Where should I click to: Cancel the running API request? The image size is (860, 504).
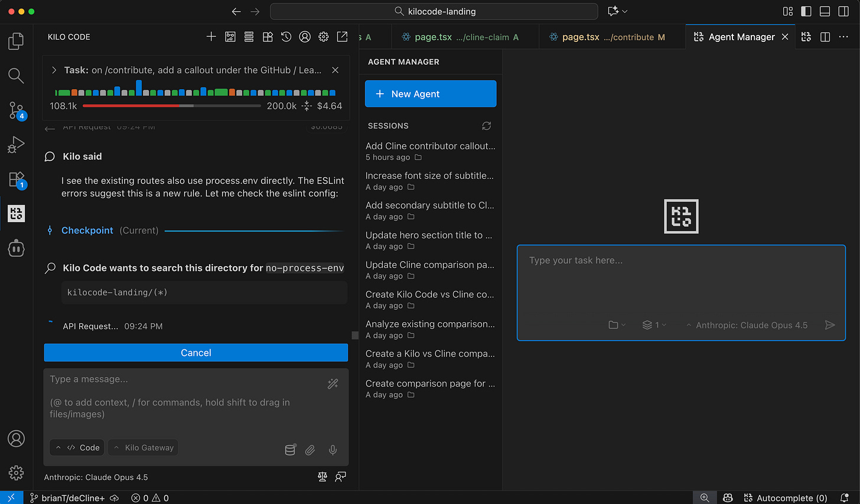[196, 352]
